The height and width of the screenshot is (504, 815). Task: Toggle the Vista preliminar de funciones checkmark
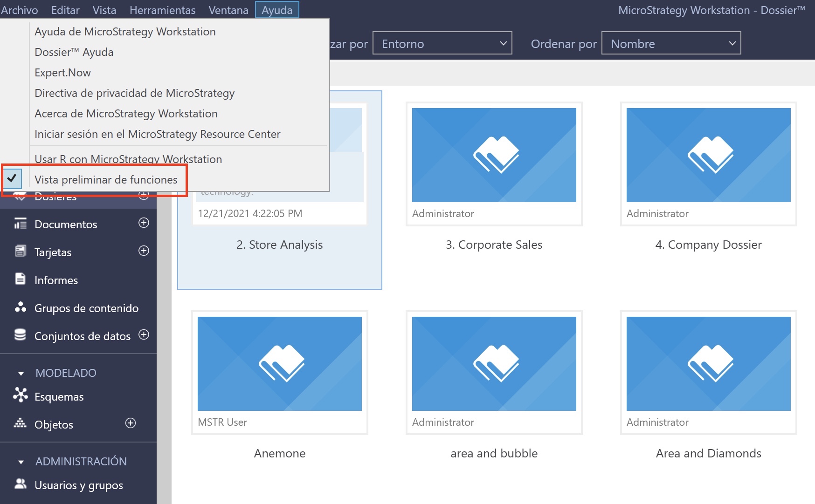pos(12,178)
